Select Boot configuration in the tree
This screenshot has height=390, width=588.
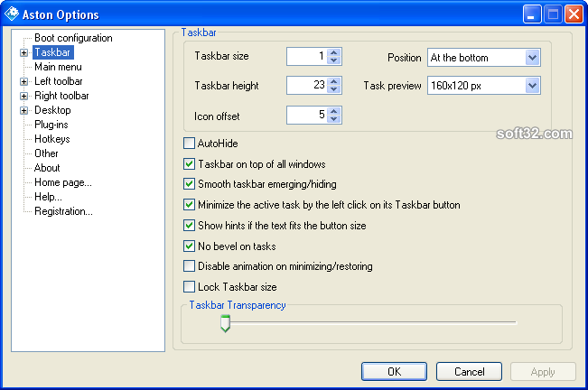[73, 38]
